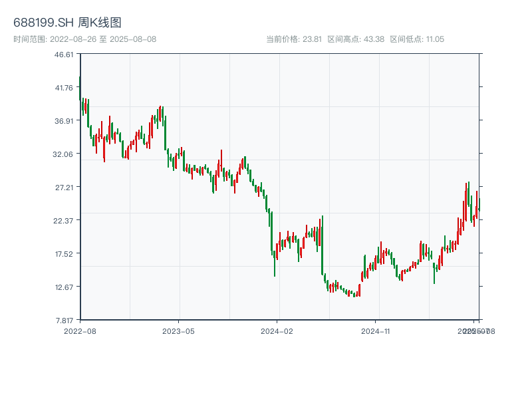Click the 688199.SH 周K线图 chart title
This screenshot has height=399, width=532.
pyautogui.click(x=67, y=23)
